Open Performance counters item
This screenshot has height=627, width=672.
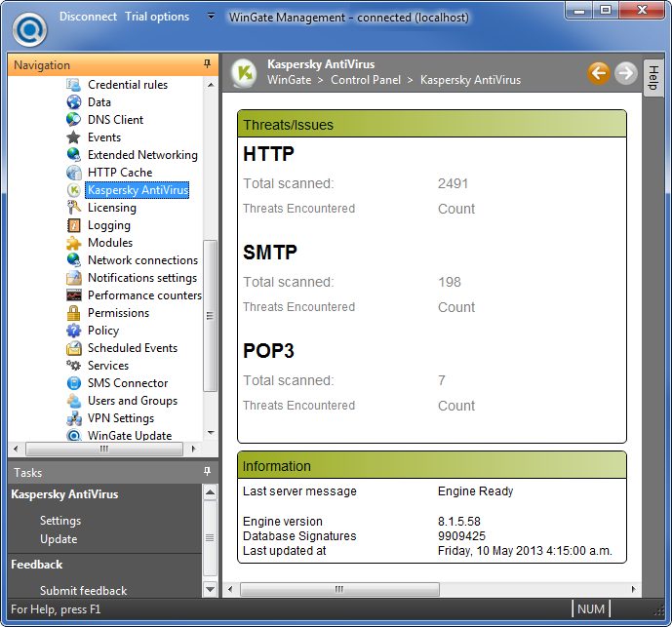point(144,295)
